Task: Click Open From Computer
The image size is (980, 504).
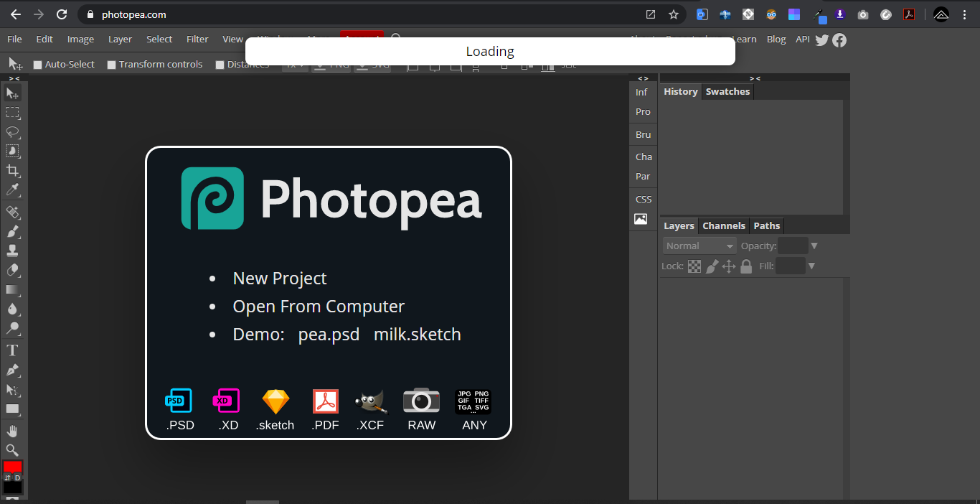Action: click(319, 307)
